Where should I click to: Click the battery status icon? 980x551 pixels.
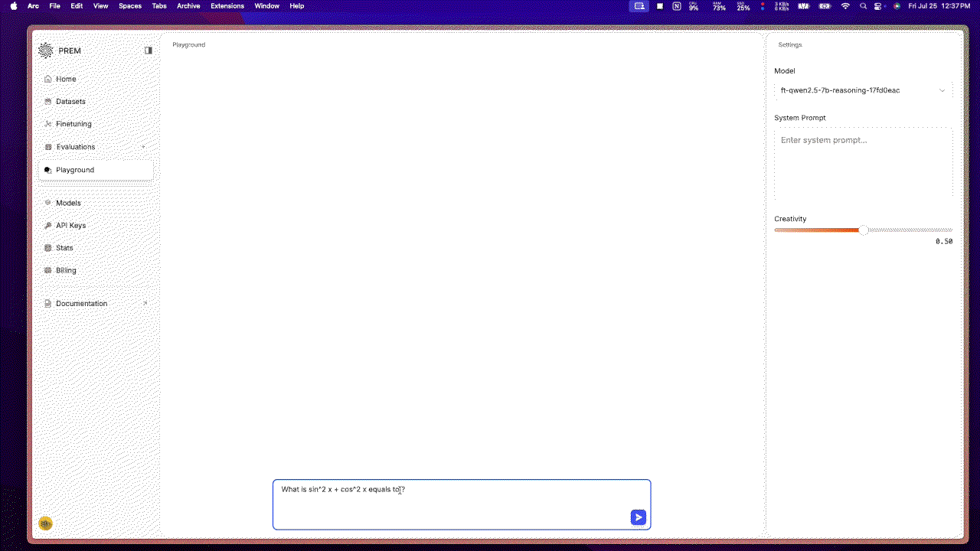(825, 6)
